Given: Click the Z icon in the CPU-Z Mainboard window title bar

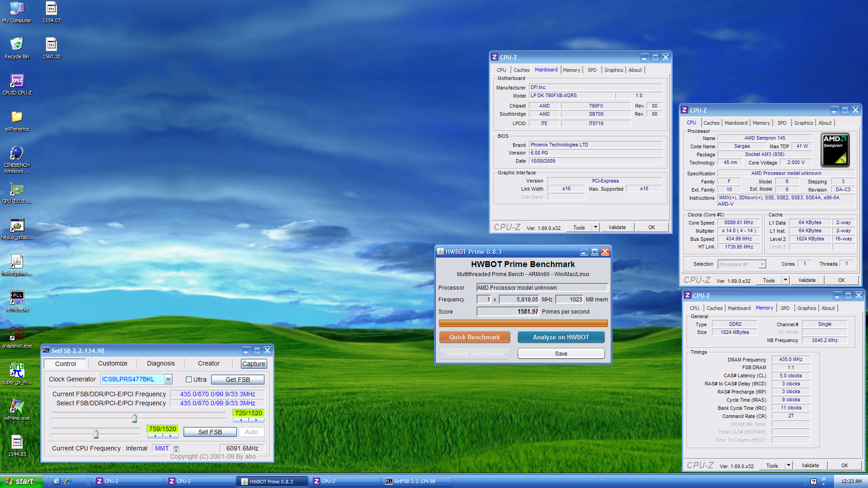Looking at the screenshot, I should click(495, 57).
